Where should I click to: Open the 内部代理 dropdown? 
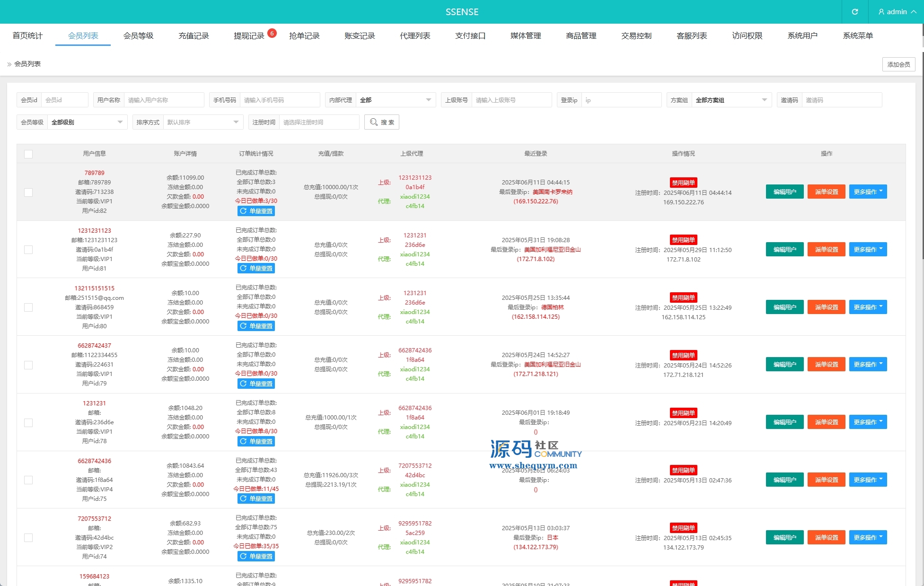coord(395,100)
